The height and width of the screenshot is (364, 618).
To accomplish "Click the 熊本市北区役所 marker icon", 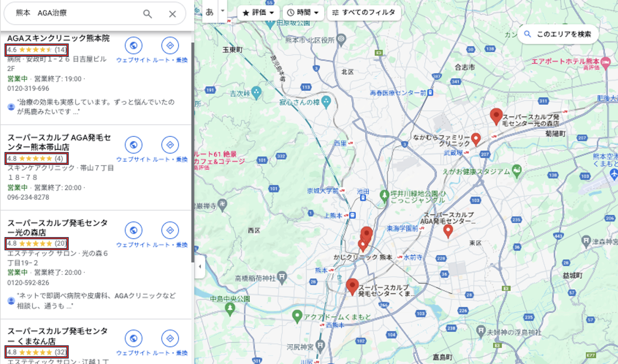I will [341, 39].
